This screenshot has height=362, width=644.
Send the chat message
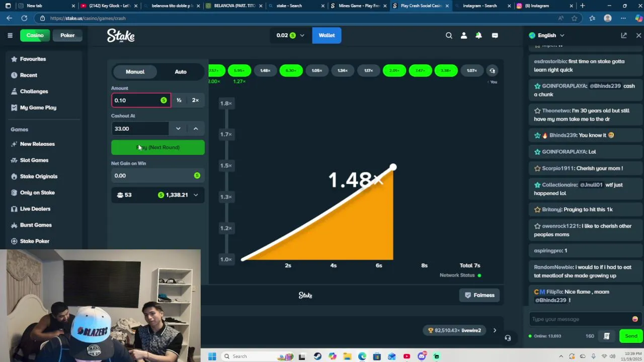tap(631, 336)
